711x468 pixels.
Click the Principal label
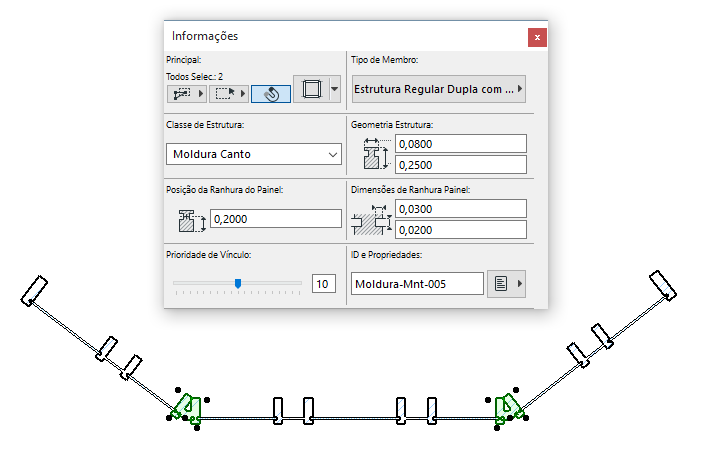184,59
